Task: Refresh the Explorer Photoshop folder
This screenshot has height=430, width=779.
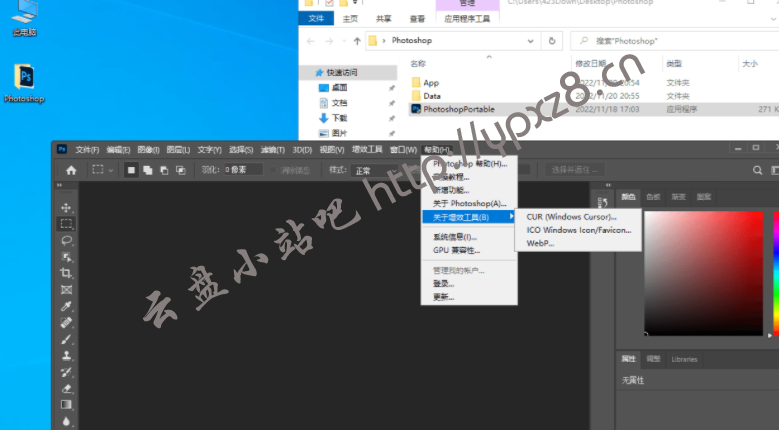Action: [x=551, y=41]
